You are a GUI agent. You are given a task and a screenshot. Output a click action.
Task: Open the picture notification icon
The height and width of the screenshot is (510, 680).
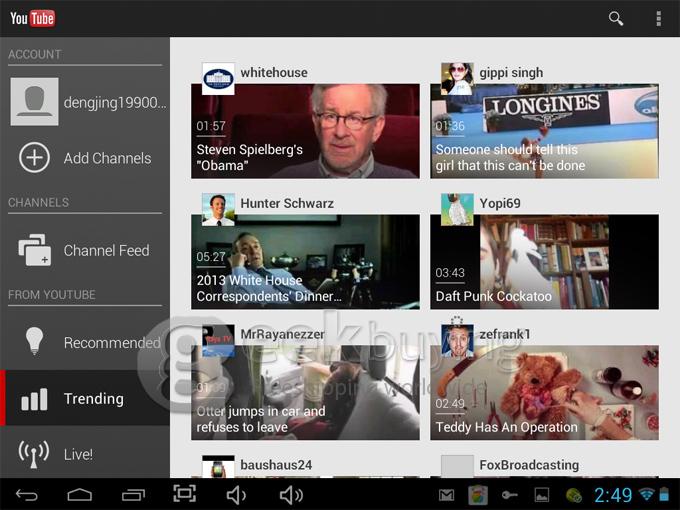(x=541, y=495)
